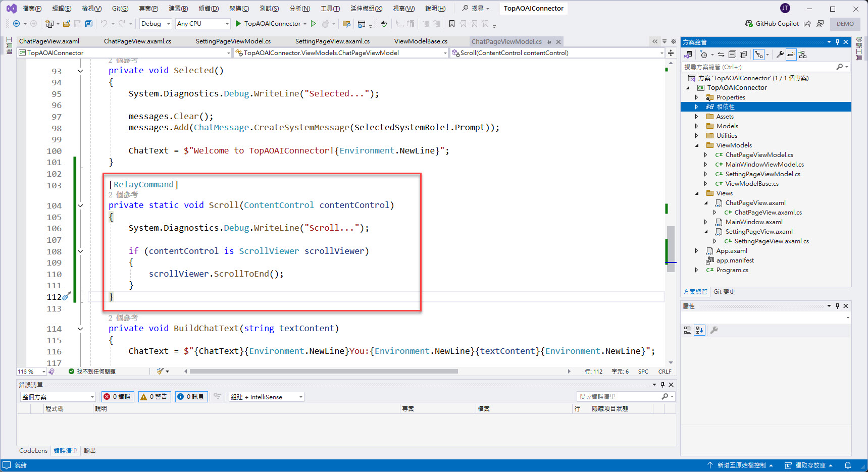The width and height of the screenshot is (868, 472).
Task: Open the Git(G) menu
Action: point(120,8)
